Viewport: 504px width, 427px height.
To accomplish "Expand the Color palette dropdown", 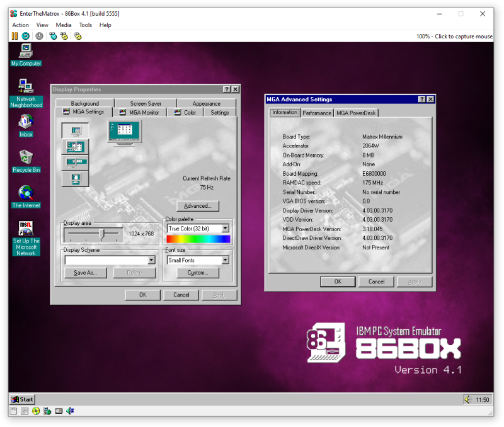I will pos(226,229).
